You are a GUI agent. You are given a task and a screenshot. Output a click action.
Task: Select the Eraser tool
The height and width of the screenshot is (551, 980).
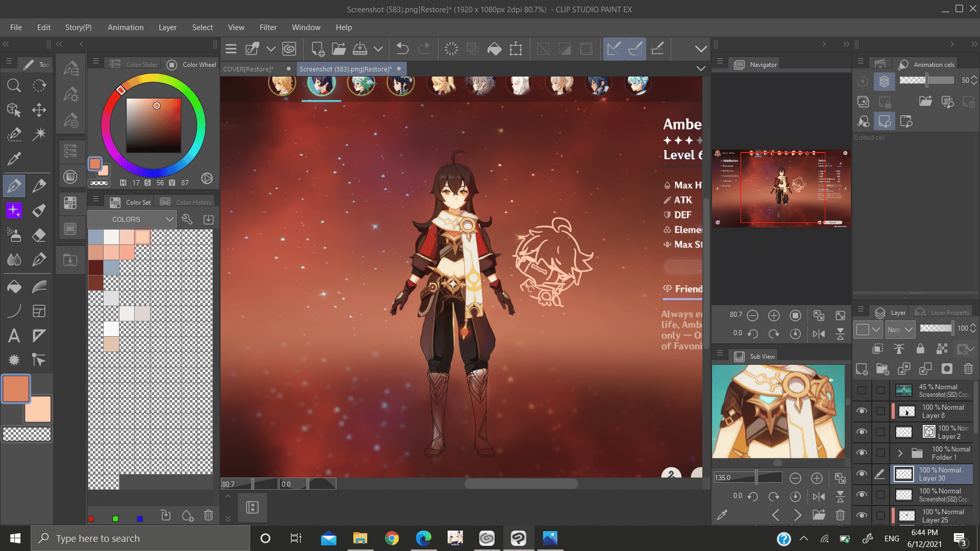coord(39,235)
